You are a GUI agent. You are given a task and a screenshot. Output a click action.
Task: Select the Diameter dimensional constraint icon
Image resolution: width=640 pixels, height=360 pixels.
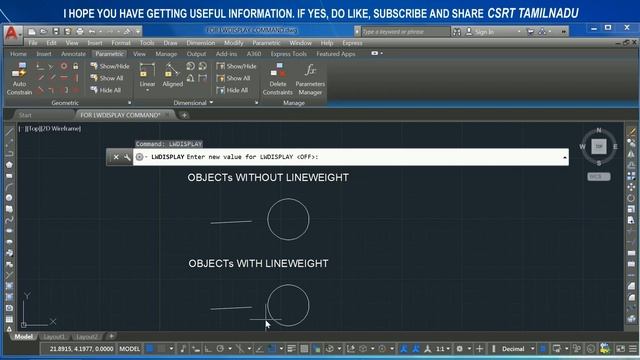[202, 66]
